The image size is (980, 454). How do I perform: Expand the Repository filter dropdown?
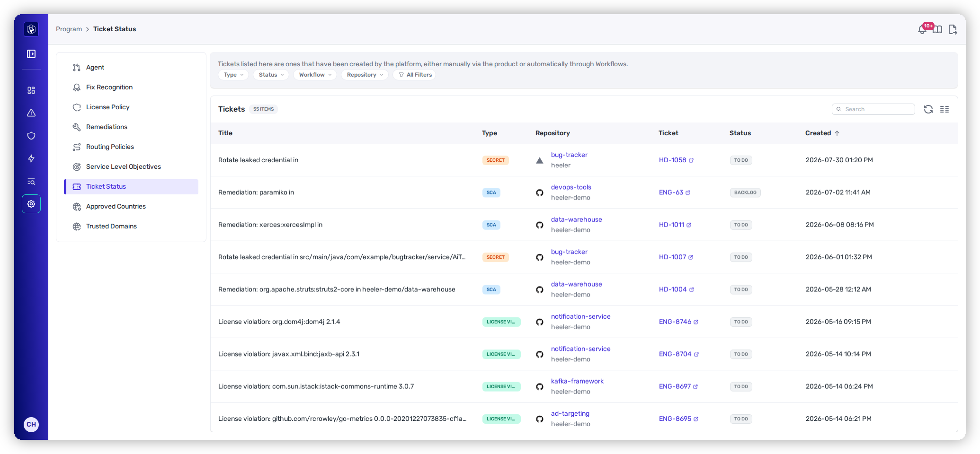click(x=365, y=75)
